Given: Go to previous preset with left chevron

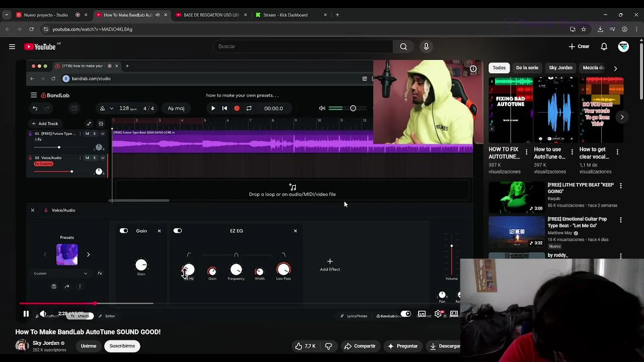Looking at the screenshot, I should coord(45,255).
